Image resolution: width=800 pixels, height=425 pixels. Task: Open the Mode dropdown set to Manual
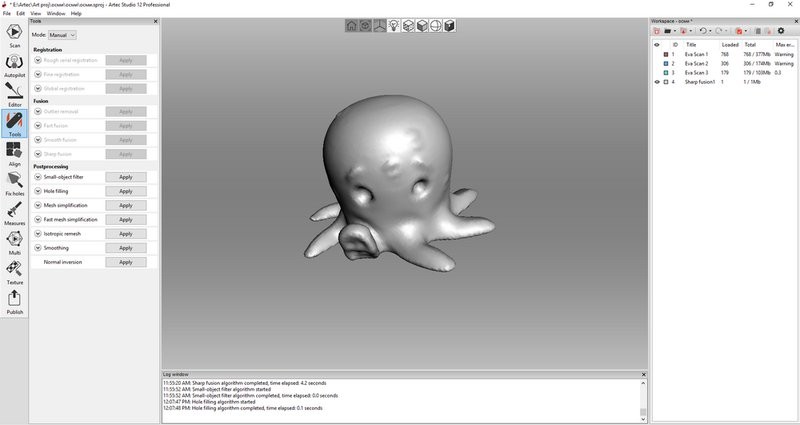coord(62,35)
